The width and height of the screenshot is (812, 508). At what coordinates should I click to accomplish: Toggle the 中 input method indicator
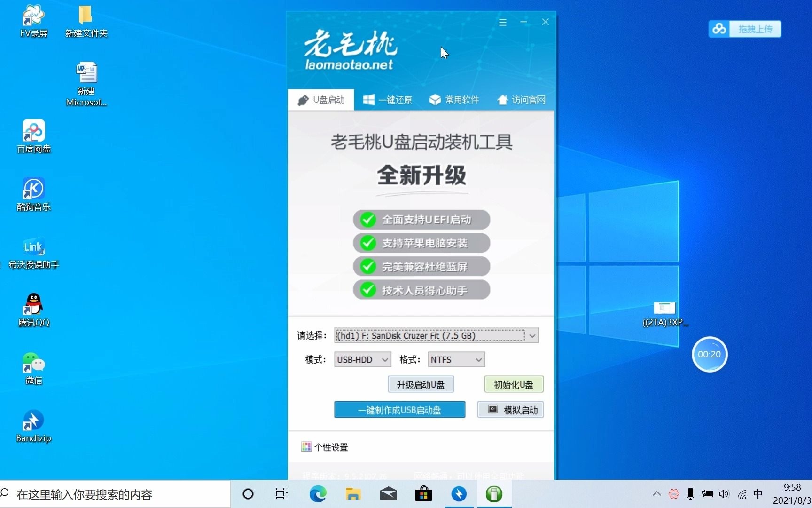(x=758, y=494)
